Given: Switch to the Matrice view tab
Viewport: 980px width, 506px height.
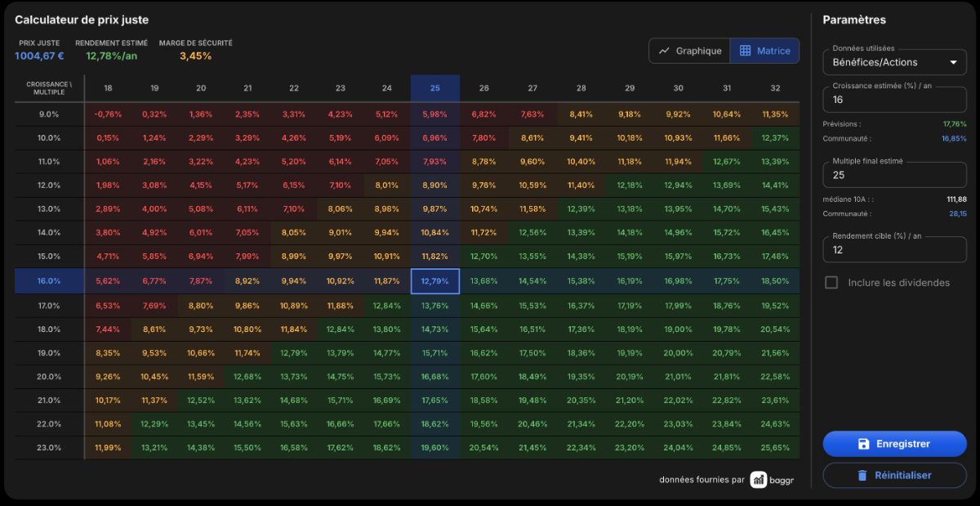Looking at the screenshot, I should pos(764,51).
